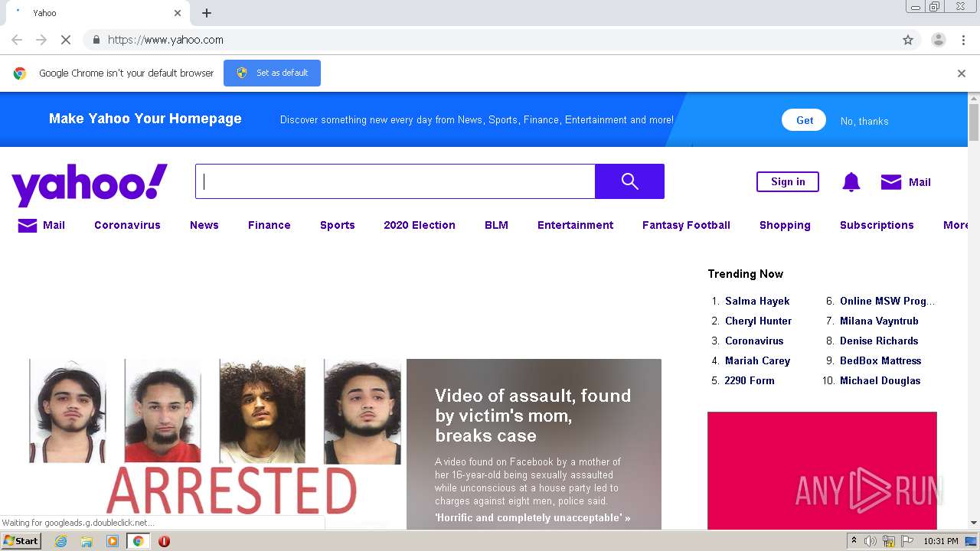Screen dimensions: 980x551
Task: Open File Explorer folder in taskbar
Action: (x=87, y=541)
